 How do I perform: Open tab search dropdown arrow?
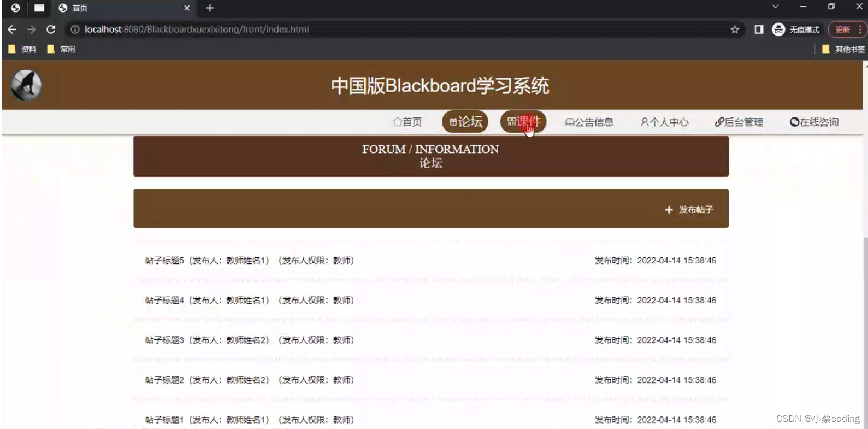pos(775,7)
